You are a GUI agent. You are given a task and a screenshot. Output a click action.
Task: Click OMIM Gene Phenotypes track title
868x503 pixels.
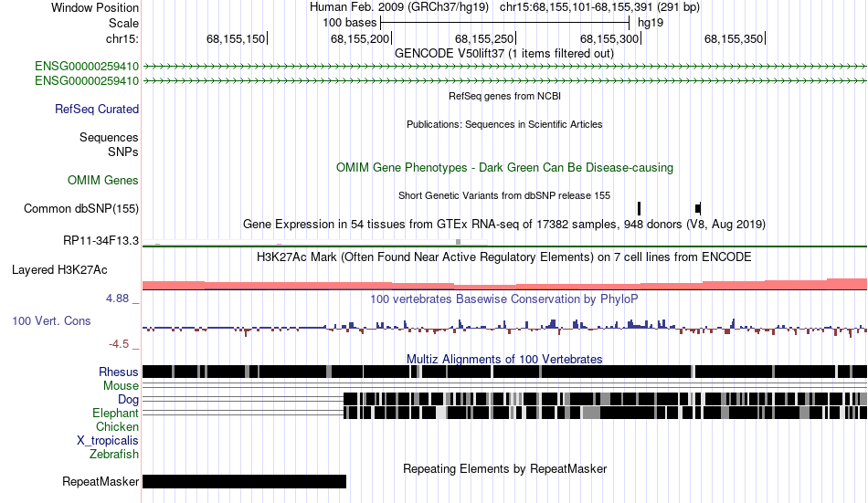504,168
